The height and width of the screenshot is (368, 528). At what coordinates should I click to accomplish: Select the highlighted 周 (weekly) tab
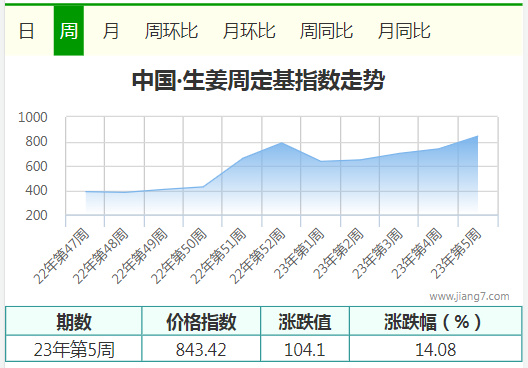point(69,31)
